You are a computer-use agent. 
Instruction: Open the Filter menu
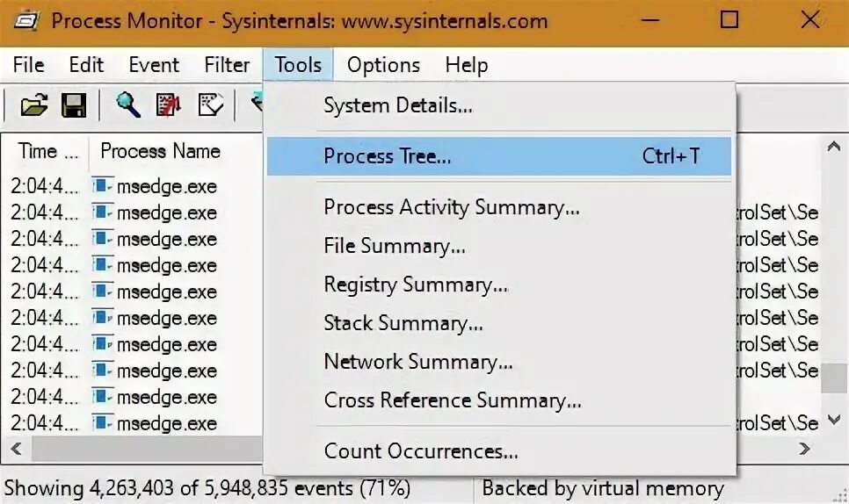[x=227, y=65]
